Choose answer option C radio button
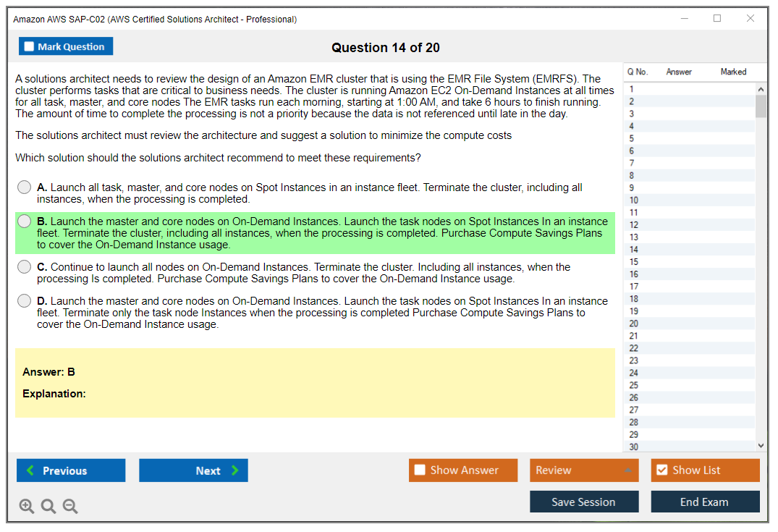The image size is (778, 532). (x=25, y=267)
